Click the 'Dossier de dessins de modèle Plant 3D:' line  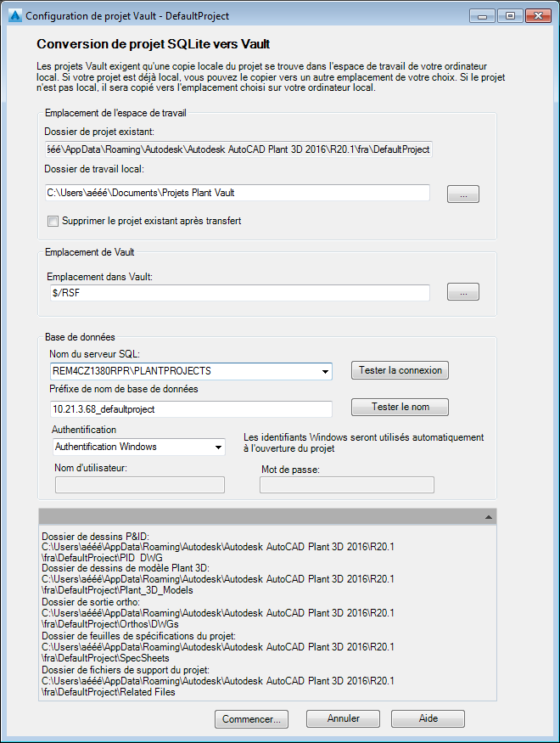[x=126, y=568]
